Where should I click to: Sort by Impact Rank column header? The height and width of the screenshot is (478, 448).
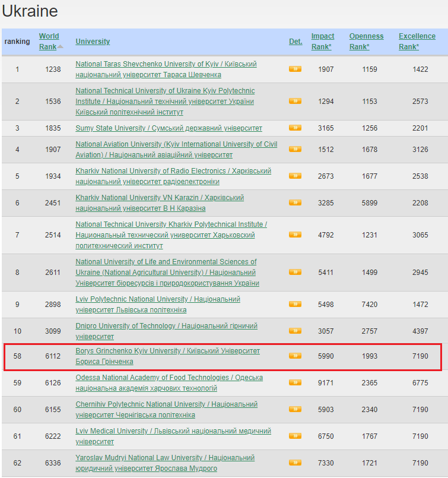pyautogui.click(x=323, y=42)
